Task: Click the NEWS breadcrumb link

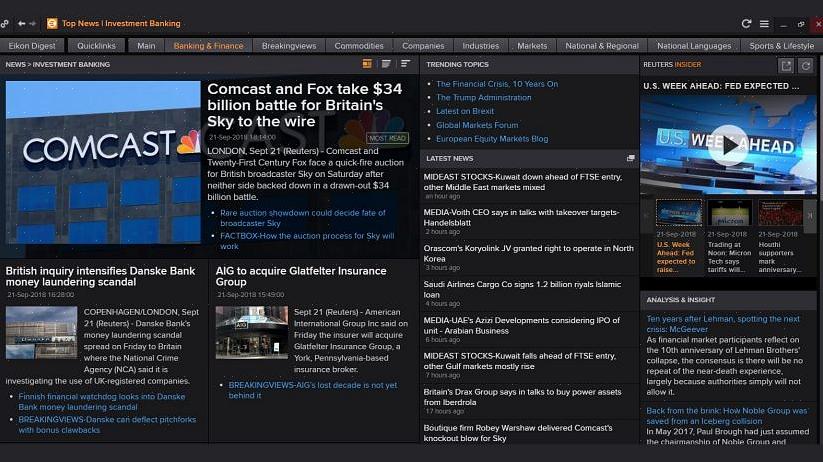Action: (16, 65)
